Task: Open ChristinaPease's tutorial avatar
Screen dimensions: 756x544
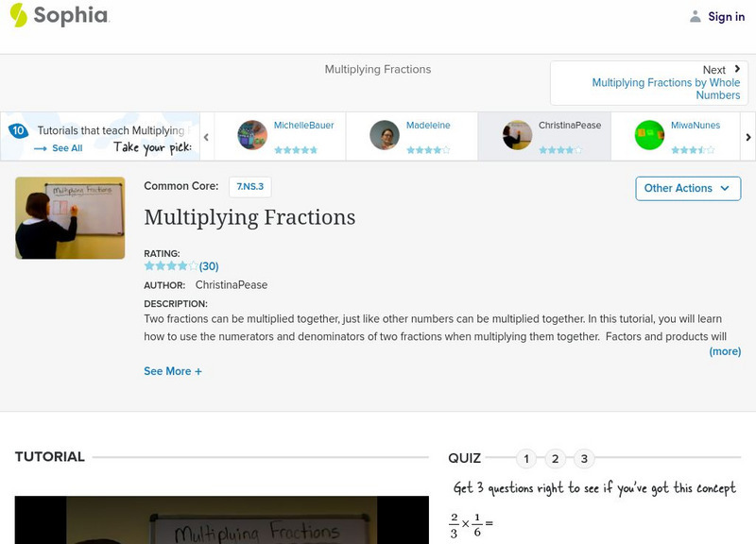Action: pos(515,132)
